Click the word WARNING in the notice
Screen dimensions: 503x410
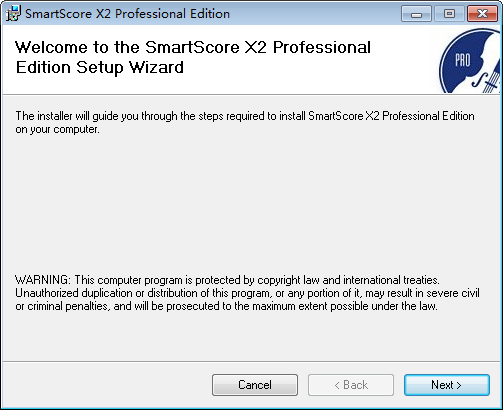pos(43,280)
